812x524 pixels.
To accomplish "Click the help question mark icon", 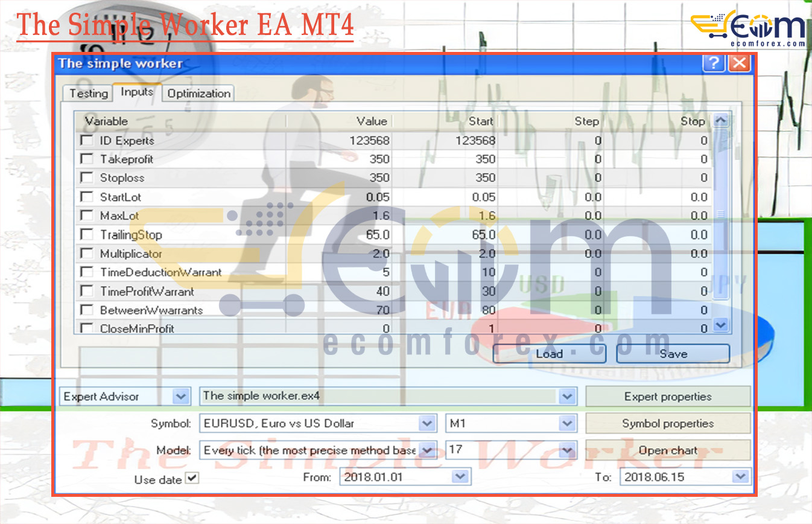I will 713,63.
